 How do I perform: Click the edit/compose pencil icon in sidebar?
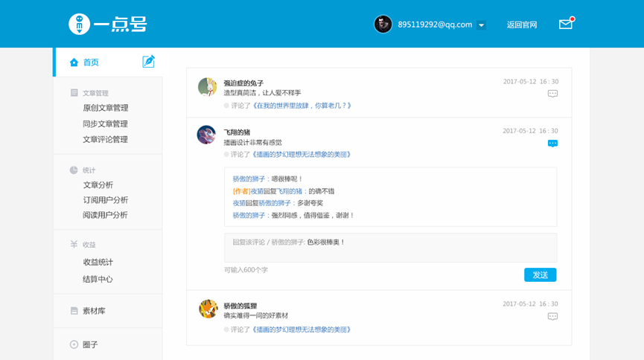click(x=148, y=62)
